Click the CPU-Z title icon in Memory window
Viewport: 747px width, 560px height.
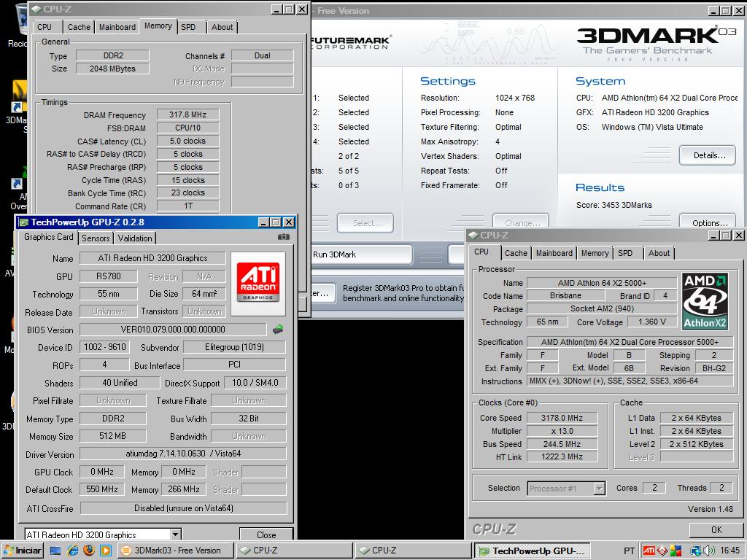click(36, 9)
